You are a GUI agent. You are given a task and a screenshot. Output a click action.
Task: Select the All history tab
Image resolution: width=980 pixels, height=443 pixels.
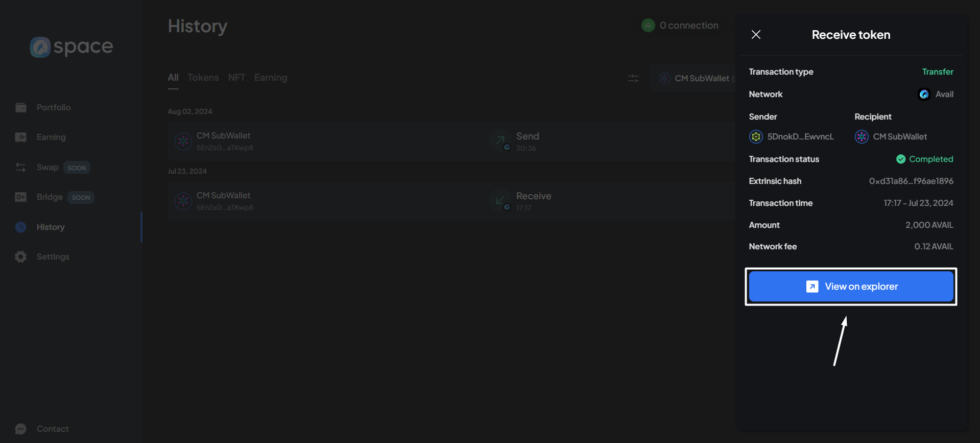click(173, 78)
